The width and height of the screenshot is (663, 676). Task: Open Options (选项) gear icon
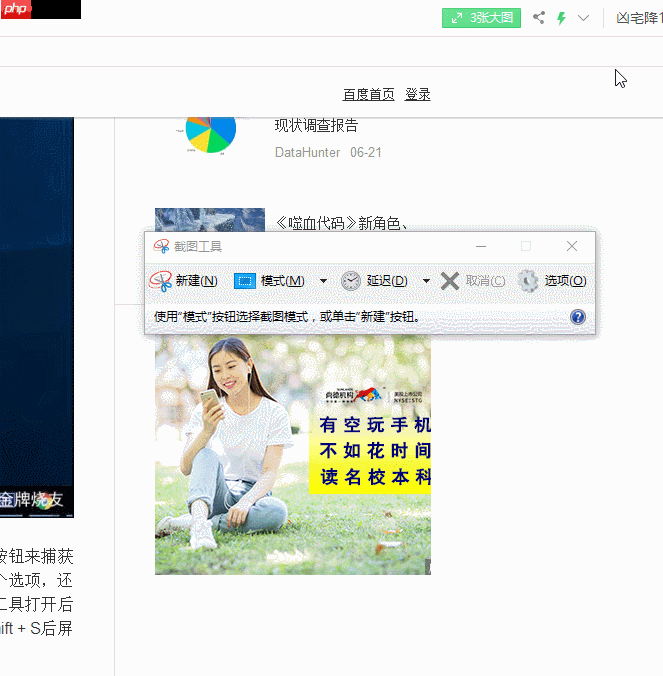(528, 281)
